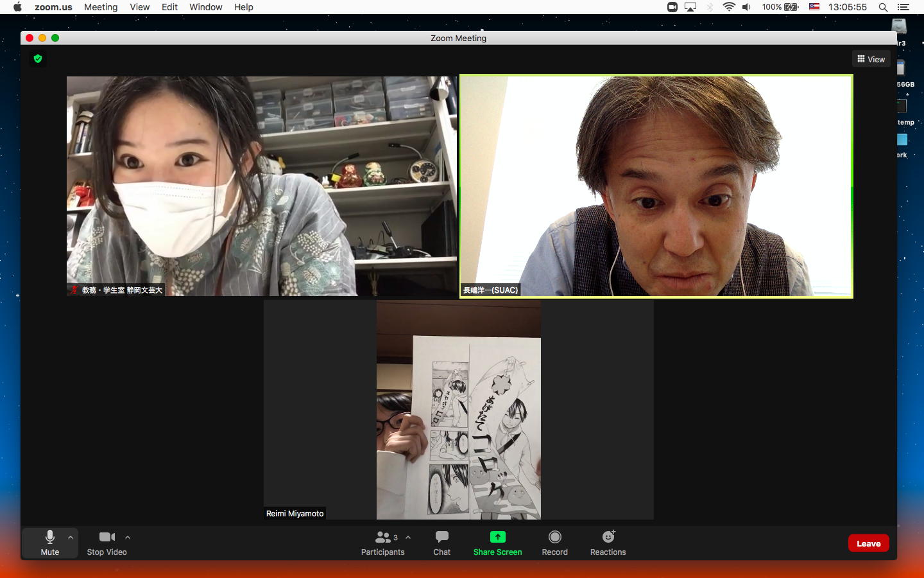Open the View menu in menu bar
Screen dimensions: 924x578
pos(139,7)
